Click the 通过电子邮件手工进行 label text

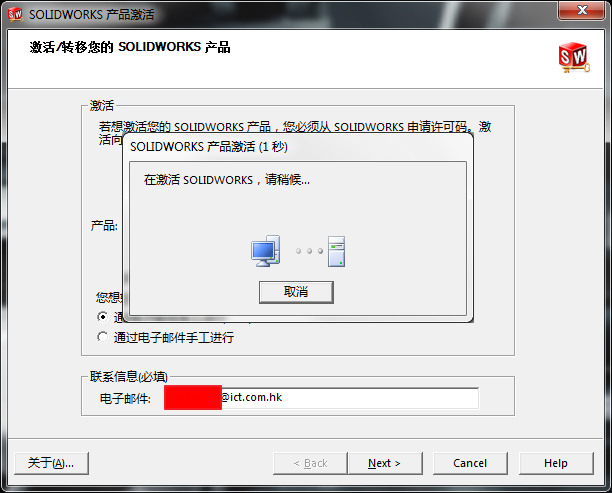click(174, 337)
